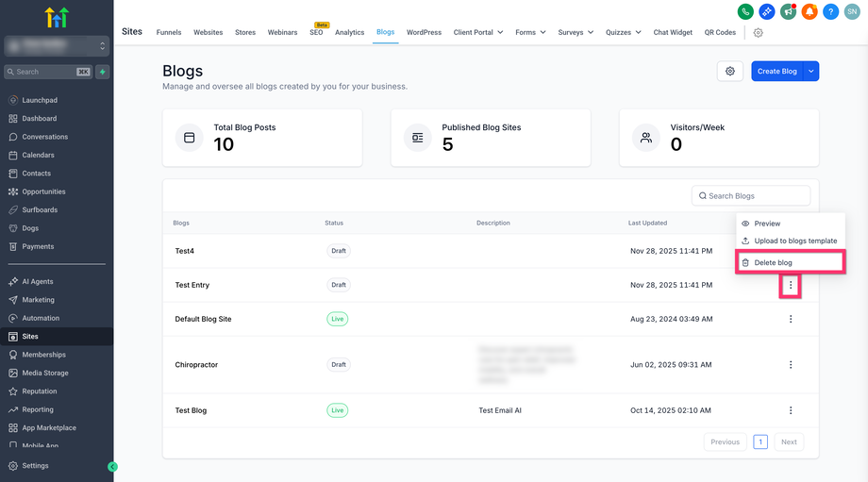Expand the Client Portal dropdown menu
This screenshot has height=482, width=868.
tap(478, 32)
